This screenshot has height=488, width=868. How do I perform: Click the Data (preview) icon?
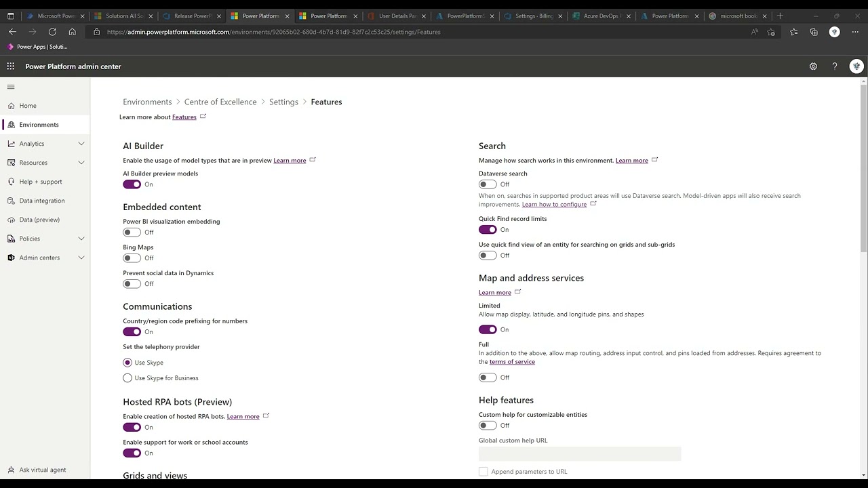(x=12, y=220)
